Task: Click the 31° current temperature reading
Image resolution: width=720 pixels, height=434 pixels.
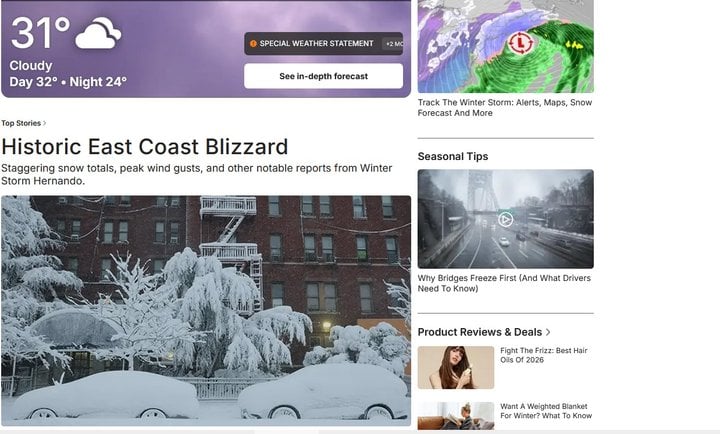Action: tap(40, 33)
